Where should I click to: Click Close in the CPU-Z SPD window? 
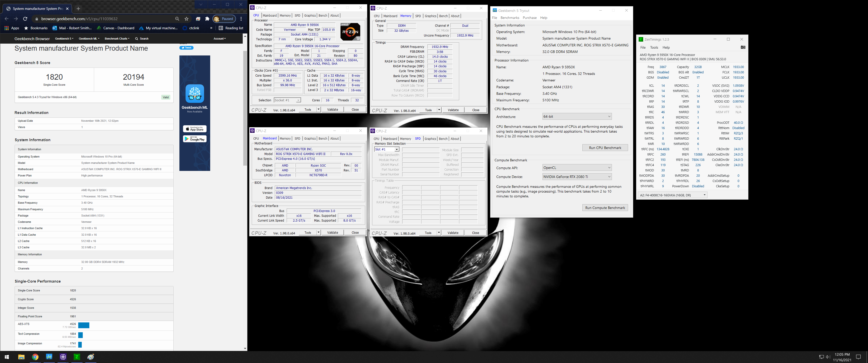click(475, 233)
